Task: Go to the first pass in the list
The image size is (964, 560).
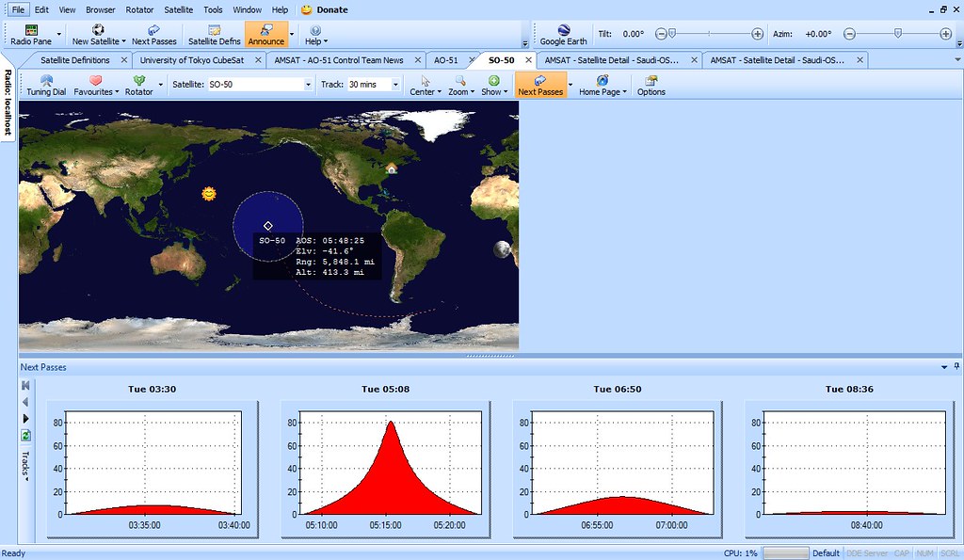Action: point(26,386)
